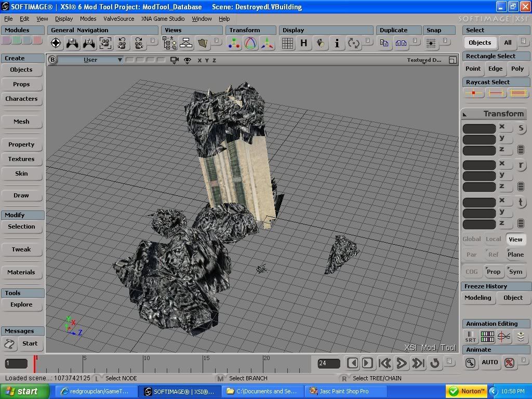532x399 pixels.
Task: Click Freeze History Modeling button
Action: (478, 298)
